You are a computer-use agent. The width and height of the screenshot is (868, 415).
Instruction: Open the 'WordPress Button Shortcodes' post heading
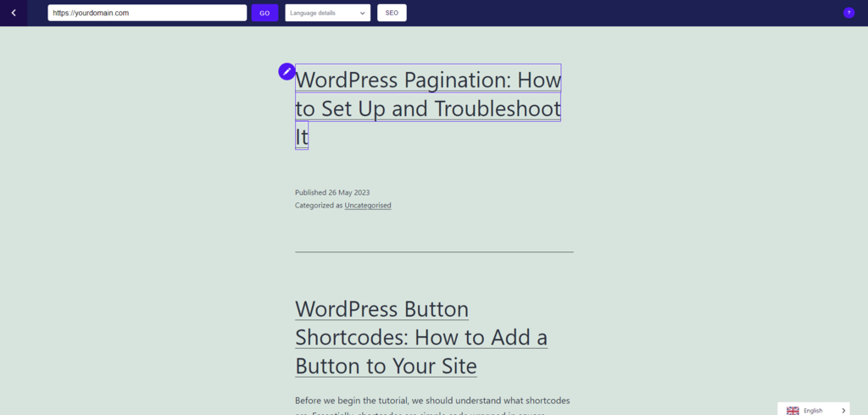[421, 338]
